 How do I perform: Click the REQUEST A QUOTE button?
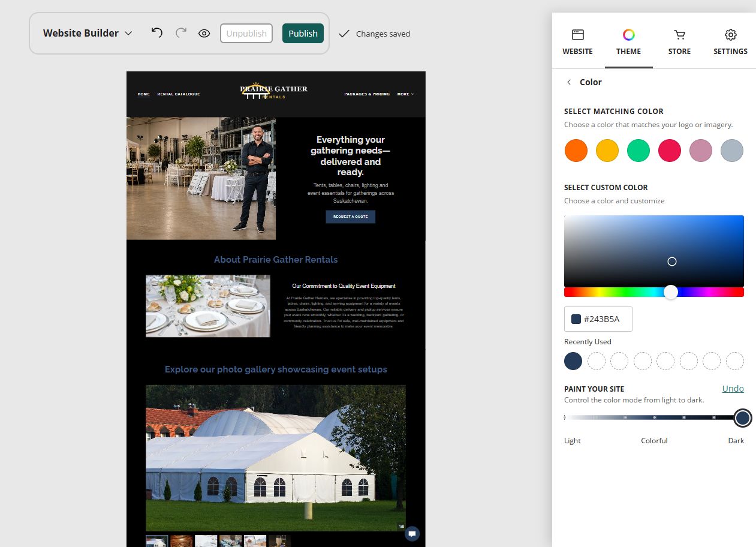pyautogui.click(x=351, y=217)
